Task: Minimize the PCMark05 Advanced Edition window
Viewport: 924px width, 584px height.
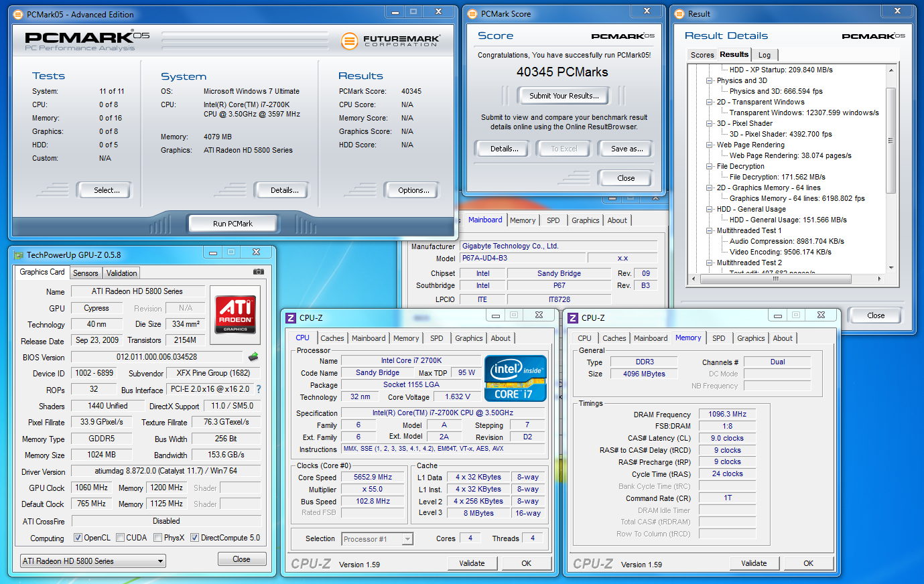Action: click(x=395, y=11)
